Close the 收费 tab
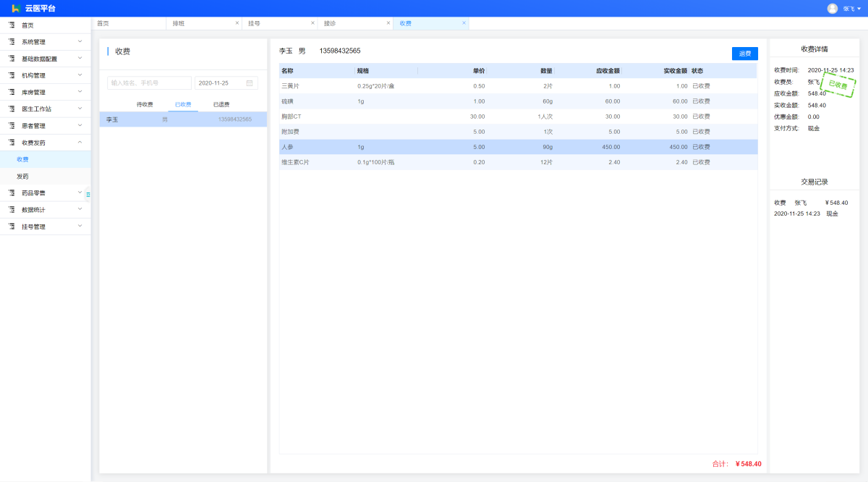Screen dimensions: 868x482 (x=464, y=23)
